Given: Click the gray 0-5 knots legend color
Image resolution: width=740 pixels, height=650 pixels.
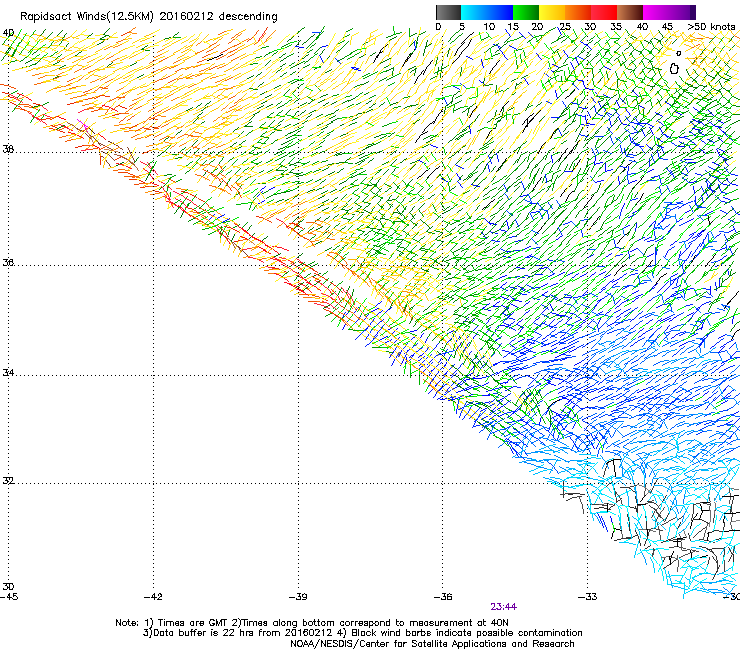Looking at the screenshot, I should [x=448, y=12].
